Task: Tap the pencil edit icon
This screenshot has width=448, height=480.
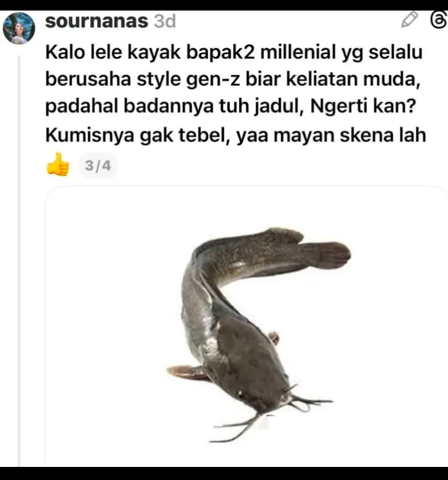Action: point(410,20)
